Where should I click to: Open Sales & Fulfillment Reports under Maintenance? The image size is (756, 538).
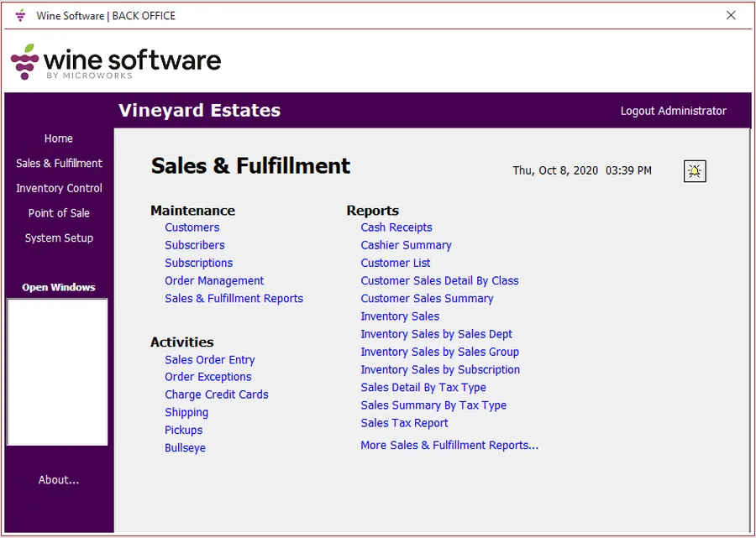(234, 299)
